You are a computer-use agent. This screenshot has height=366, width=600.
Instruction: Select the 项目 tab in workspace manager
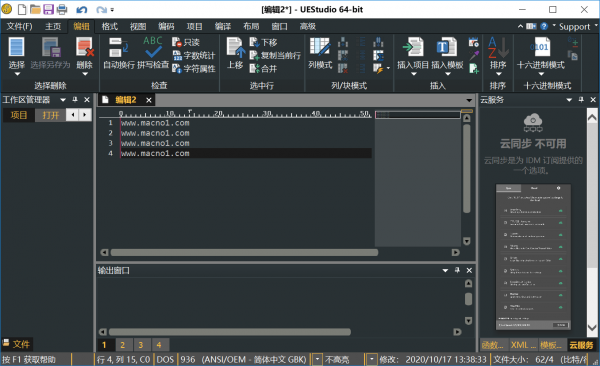tap(19, 115)
